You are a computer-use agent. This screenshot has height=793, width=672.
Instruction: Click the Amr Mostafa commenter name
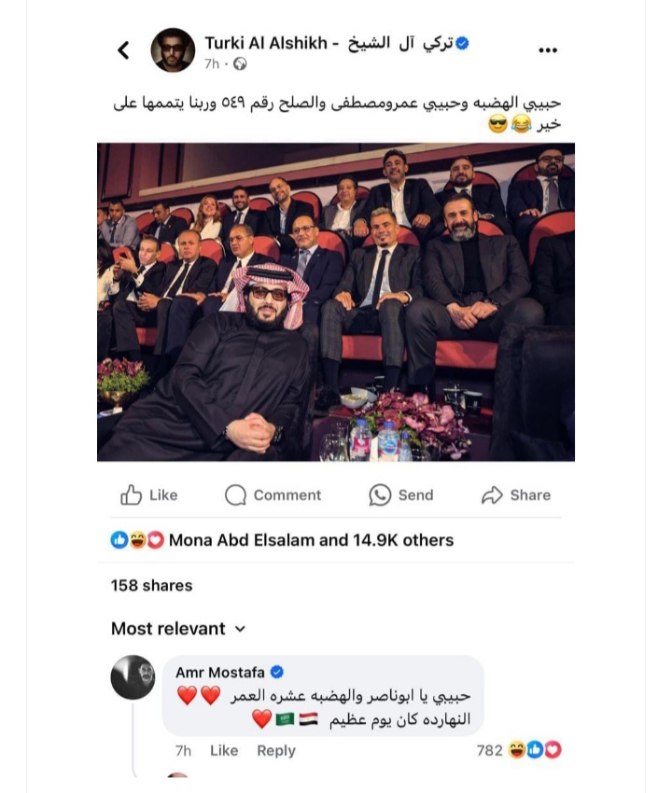(x=219, y=672)
